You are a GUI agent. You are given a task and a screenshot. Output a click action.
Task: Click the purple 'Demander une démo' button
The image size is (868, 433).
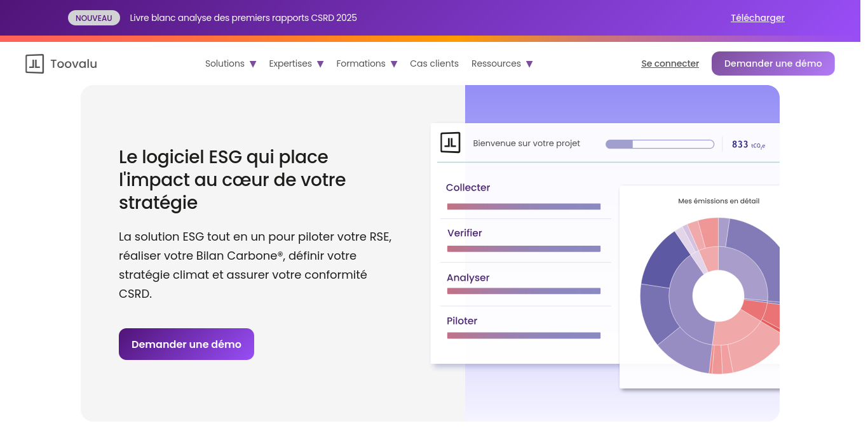tap(186, 344)
